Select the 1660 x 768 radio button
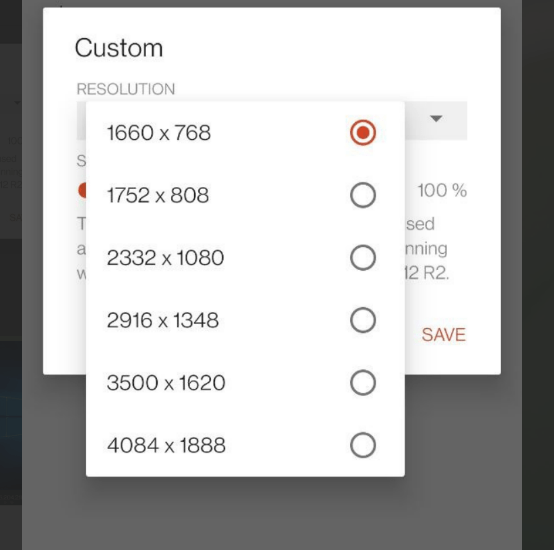 [x=363, y=132]
